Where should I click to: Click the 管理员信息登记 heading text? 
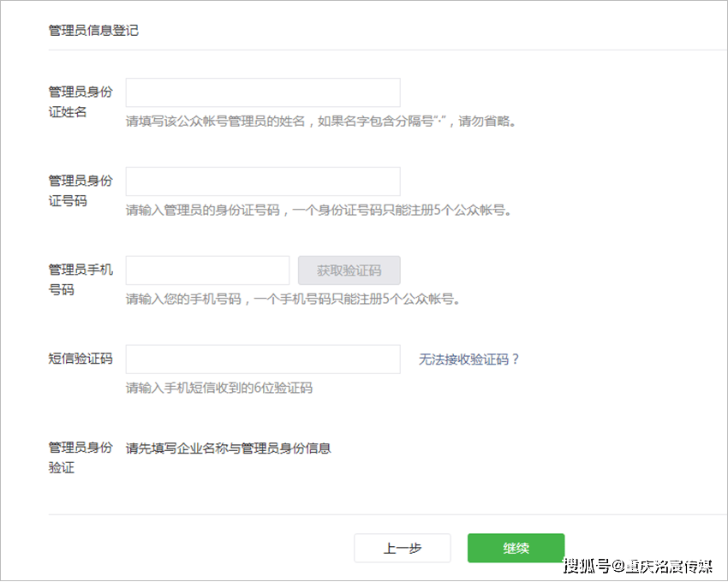[x=93, y=31]
